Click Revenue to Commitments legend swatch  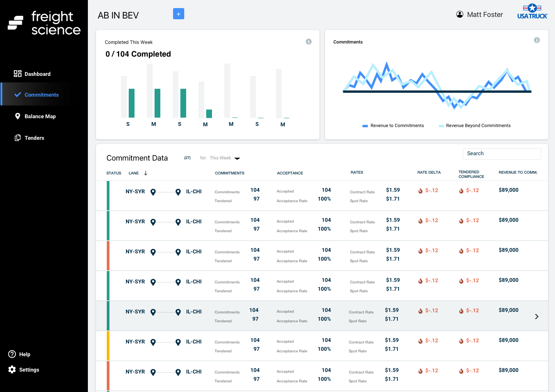click(x=365, y=126)
